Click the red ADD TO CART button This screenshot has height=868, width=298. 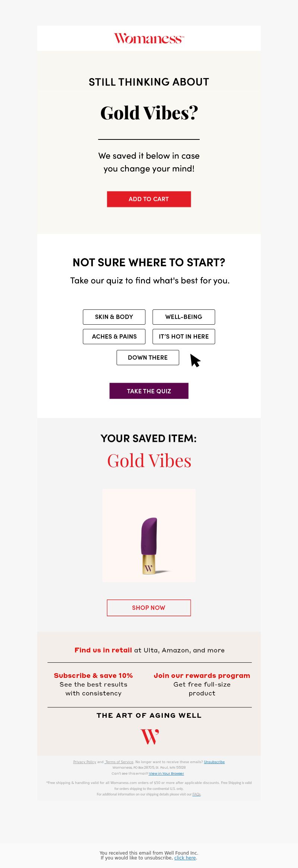coord(149,199)
